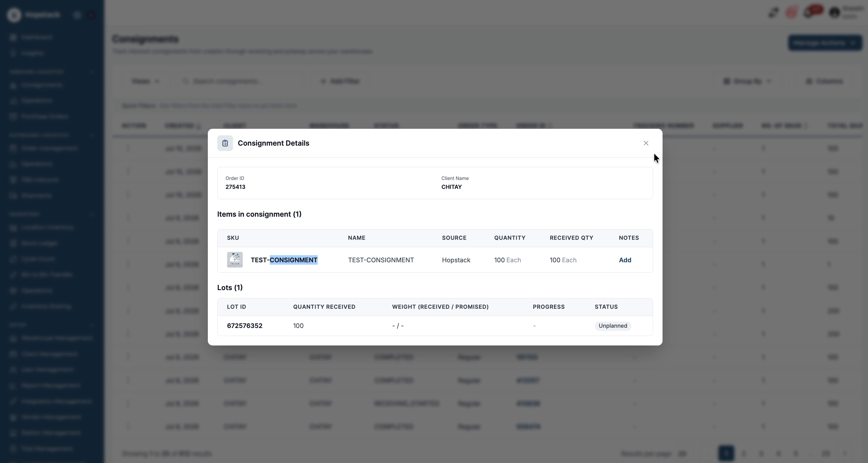Click the lot's quantity received value 100
Viewport: 868px width, 463px height.
[x=298, y=326]
